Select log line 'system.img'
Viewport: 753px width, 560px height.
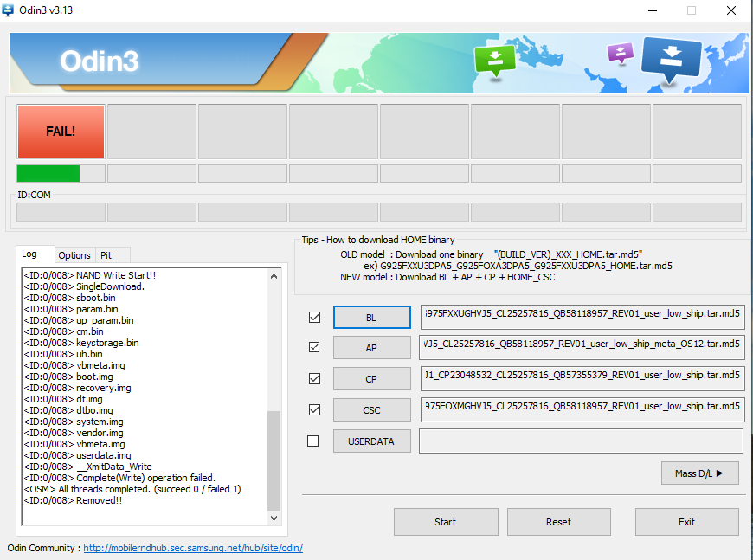tap(74, 422)
